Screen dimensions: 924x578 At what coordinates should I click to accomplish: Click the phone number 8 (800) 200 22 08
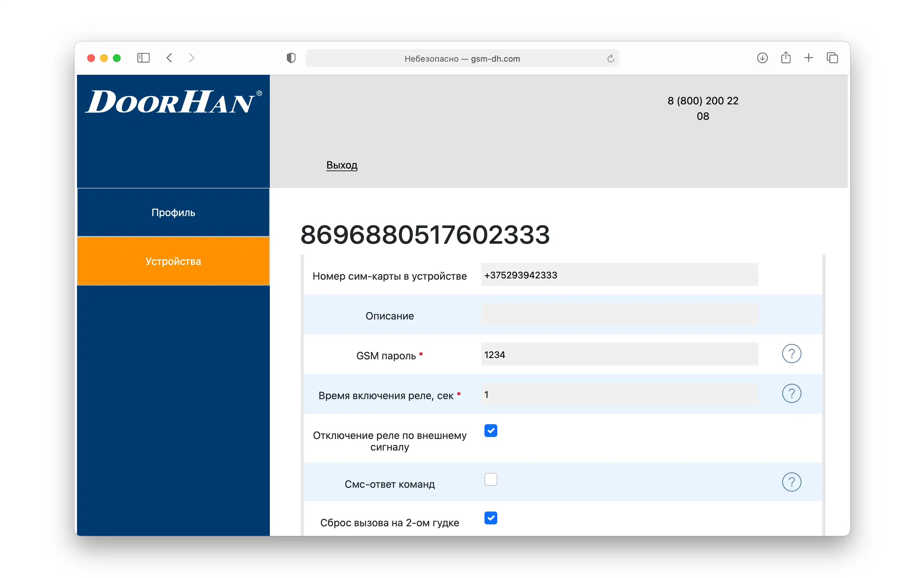point(703,108)
